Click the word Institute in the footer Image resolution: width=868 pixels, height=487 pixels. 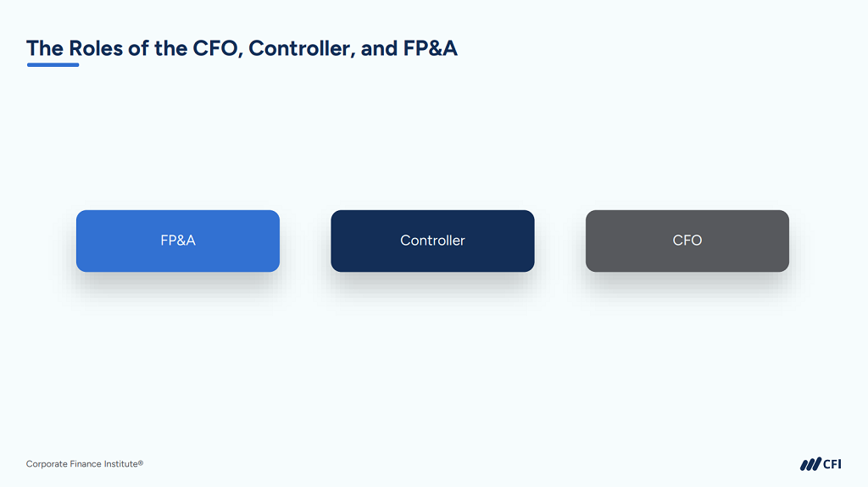coord(120,464)
